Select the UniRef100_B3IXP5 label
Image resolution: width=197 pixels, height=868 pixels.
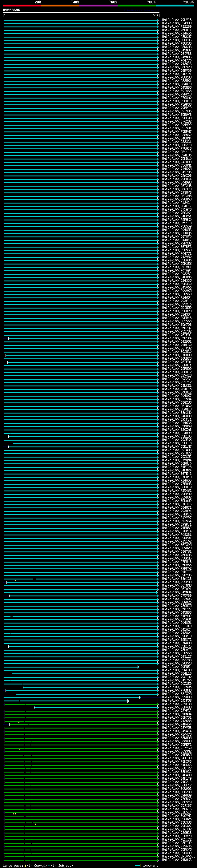176,694
